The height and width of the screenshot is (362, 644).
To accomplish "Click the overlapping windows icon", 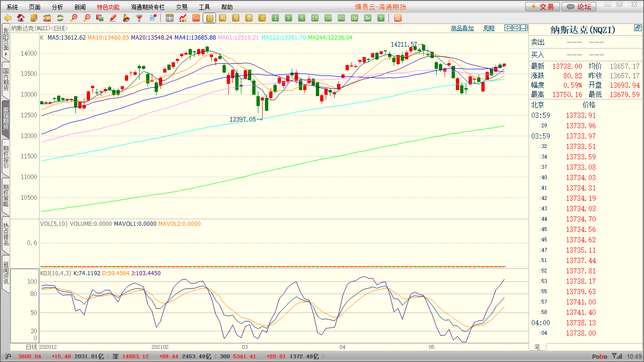I will pos(100,18).
